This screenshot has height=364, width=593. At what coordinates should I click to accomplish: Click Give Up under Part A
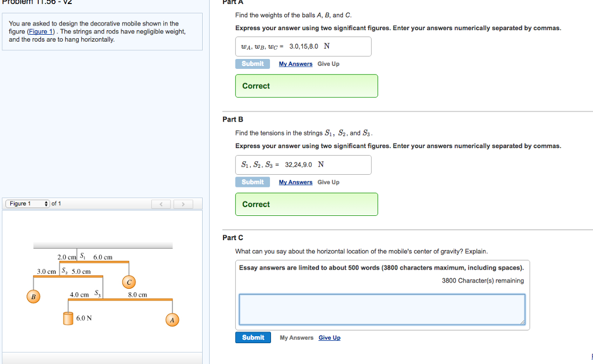tap(328, 64)
